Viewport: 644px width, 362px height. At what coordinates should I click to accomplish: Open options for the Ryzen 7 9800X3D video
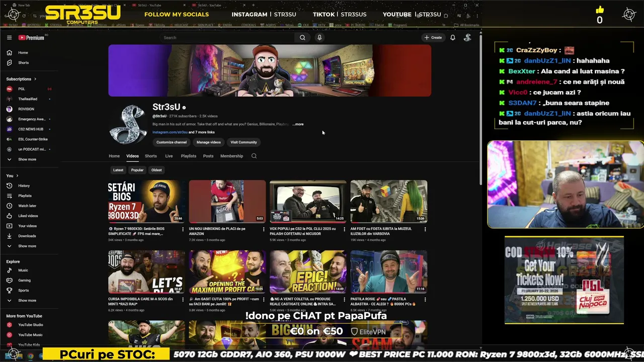(183, 229)
